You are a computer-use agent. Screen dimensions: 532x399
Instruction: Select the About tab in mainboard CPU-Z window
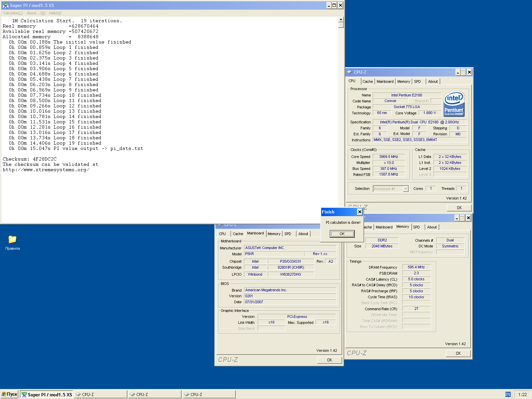pos(303,234)
